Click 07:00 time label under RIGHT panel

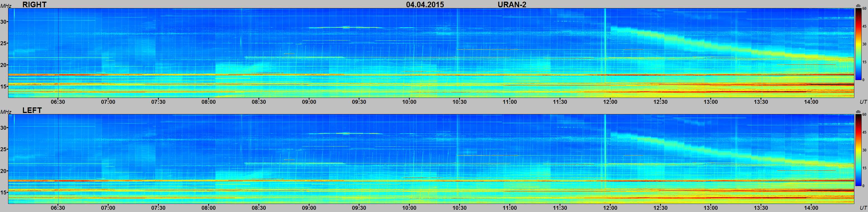click(x=108, y=102)
